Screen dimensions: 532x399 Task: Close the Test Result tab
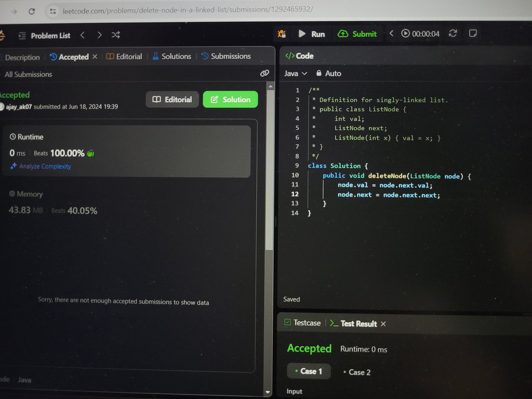coord(383,324)
